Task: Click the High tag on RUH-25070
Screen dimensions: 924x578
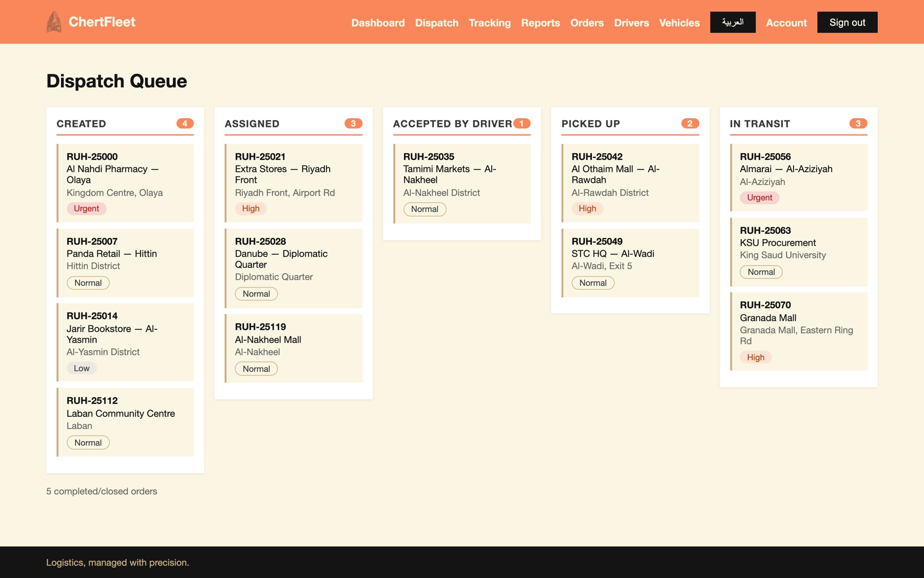Action: (756, 357)
